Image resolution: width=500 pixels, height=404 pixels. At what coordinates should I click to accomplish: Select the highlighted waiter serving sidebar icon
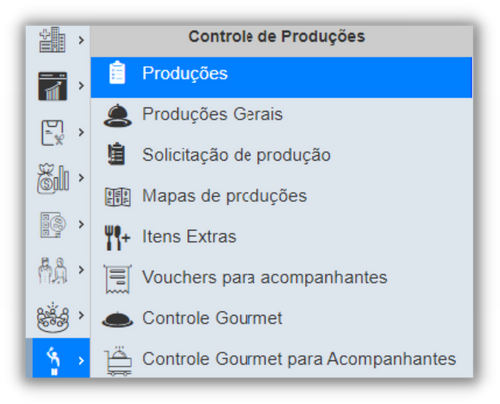(x=53, y=360)
